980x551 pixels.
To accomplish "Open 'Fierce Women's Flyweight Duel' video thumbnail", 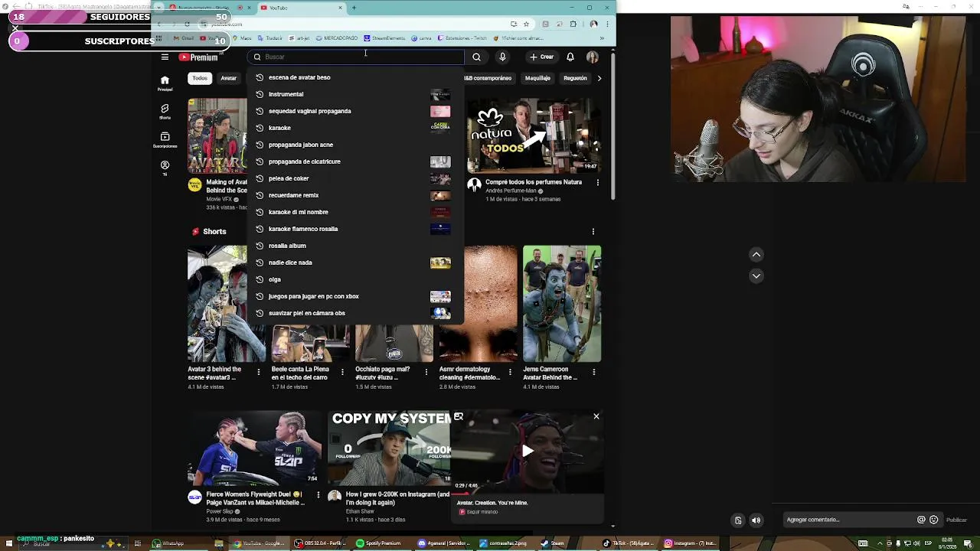I will click(x=255, y=448).
